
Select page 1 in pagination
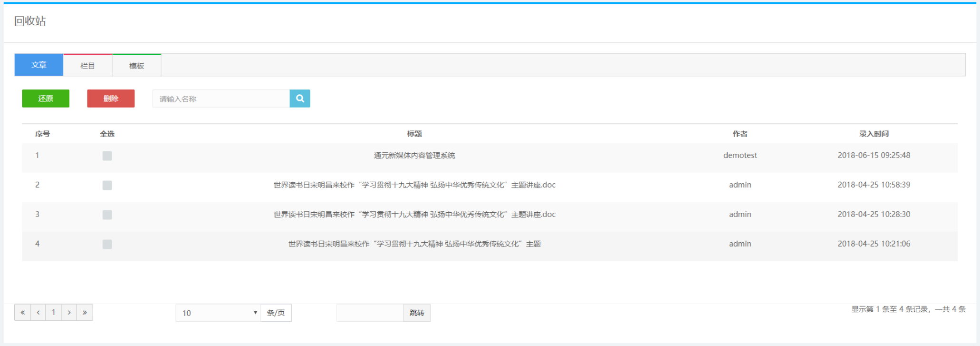coord(54,313)
